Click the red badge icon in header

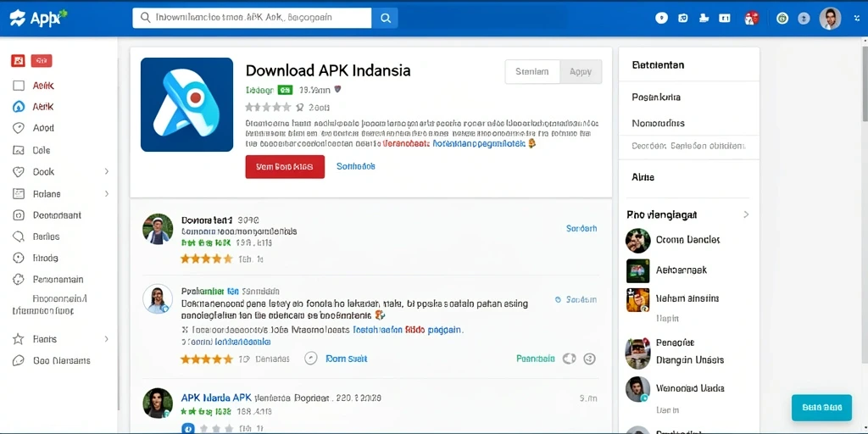coord(752,19)
